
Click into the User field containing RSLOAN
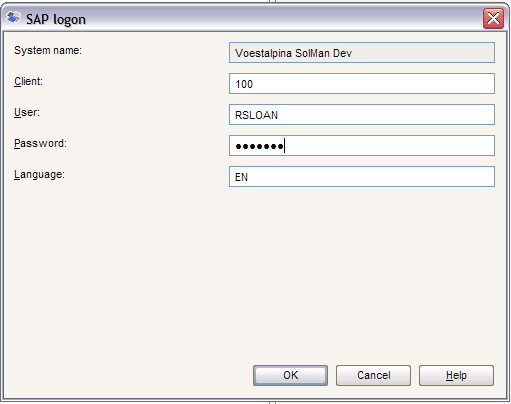[362, 115]
